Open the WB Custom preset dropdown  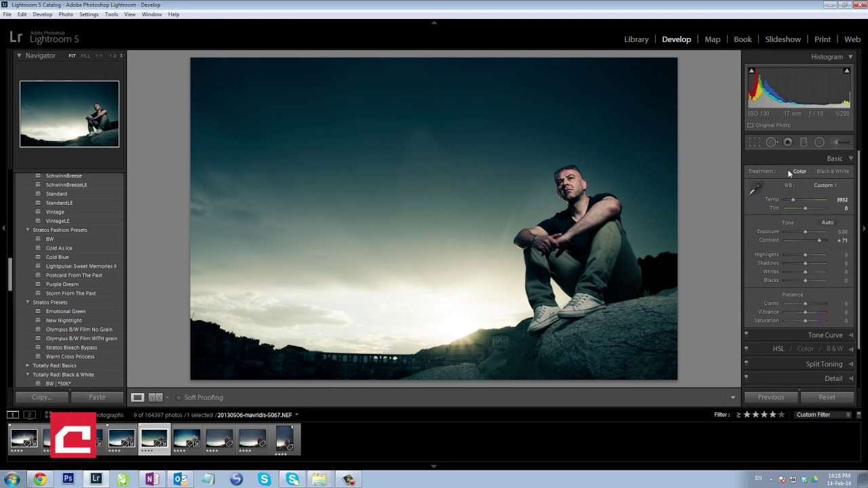click(825, 185)
